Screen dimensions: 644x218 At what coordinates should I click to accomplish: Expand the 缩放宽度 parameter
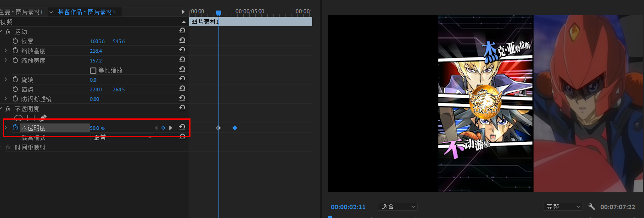point(6,60)
